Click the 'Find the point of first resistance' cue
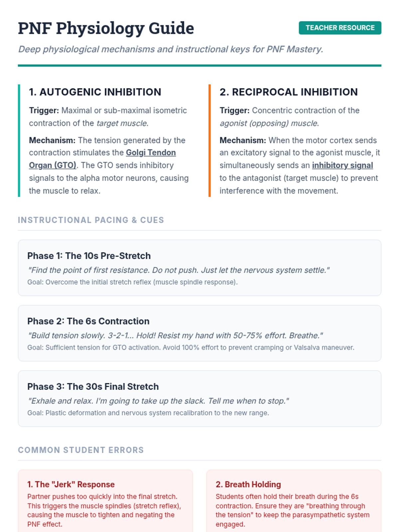Image resolution: width=399 pixels, height=532 pixels. [x=178, y=270]
